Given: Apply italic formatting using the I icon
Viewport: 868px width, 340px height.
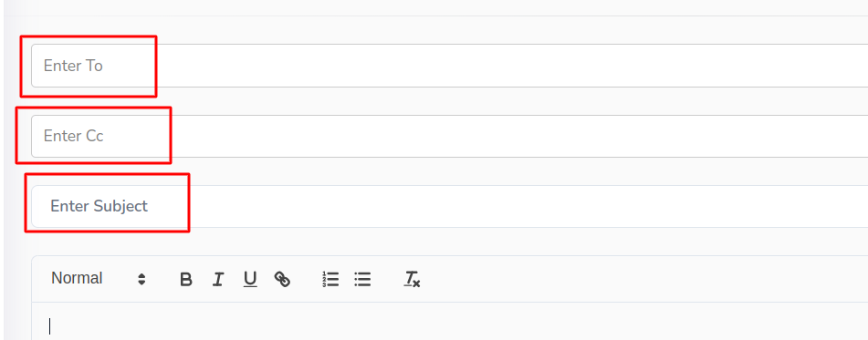Looking at the screenshot, I should pos(218,279).
